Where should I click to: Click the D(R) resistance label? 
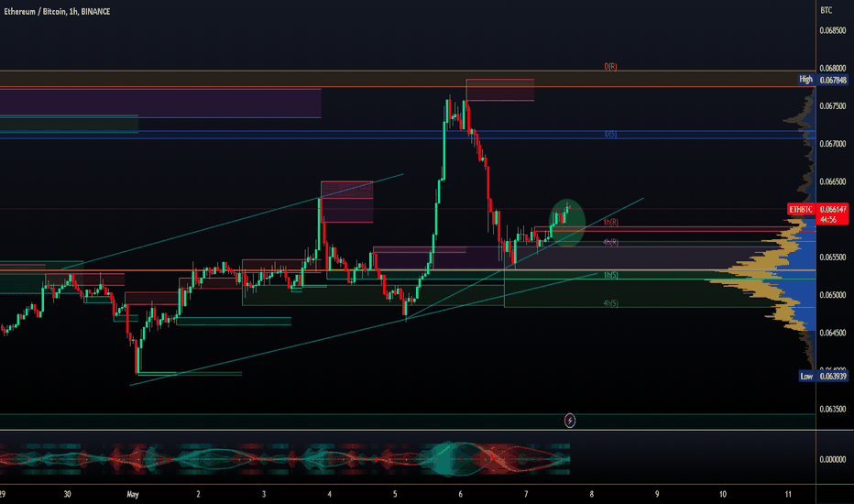[610, 67]
